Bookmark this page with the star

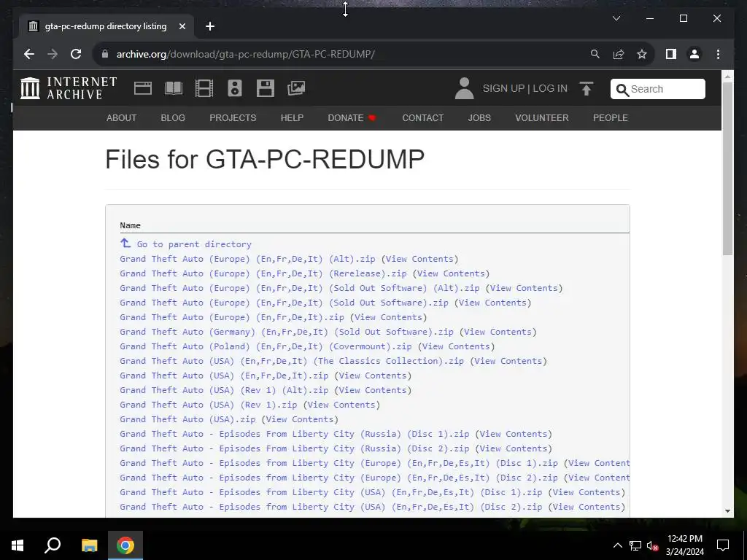[642, 54]
